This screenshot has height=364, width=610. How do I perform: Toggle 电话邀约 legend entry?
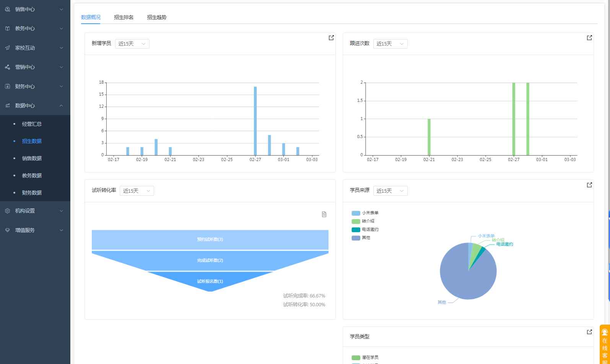pyautogui.click(x=365, y=230)
